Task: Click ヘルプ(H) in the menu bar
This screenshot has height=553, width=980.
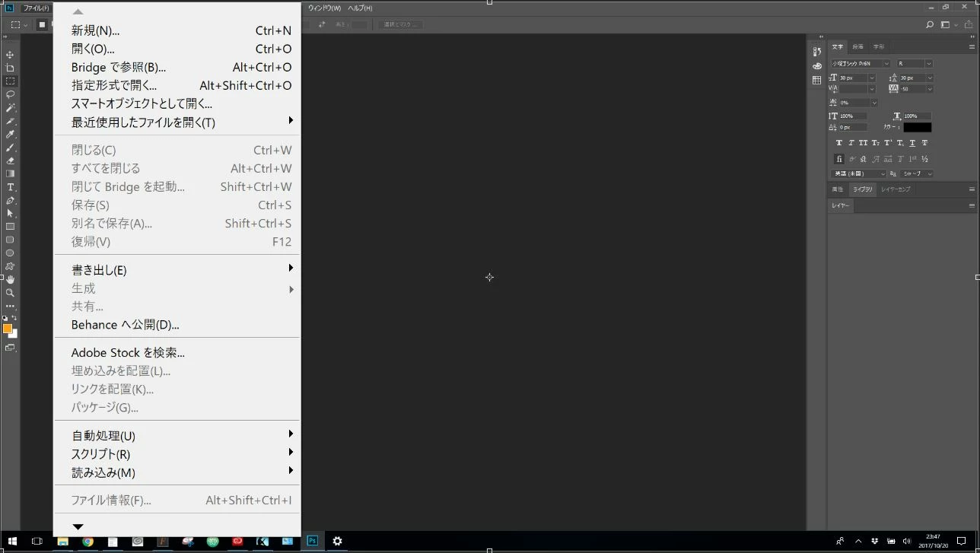Action: coord(360,8)
